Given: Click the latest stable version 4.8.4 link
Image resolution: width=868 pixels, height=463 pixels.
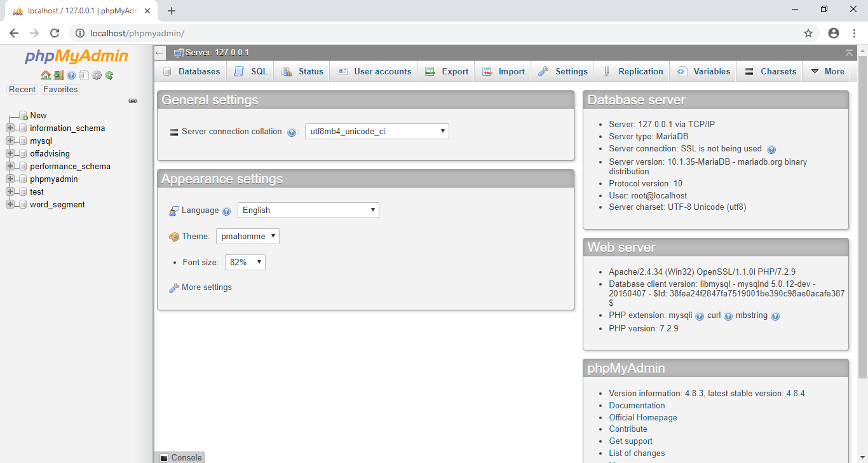Looking at the screenshot, I should pyautogui.click(x=796, y=394).
